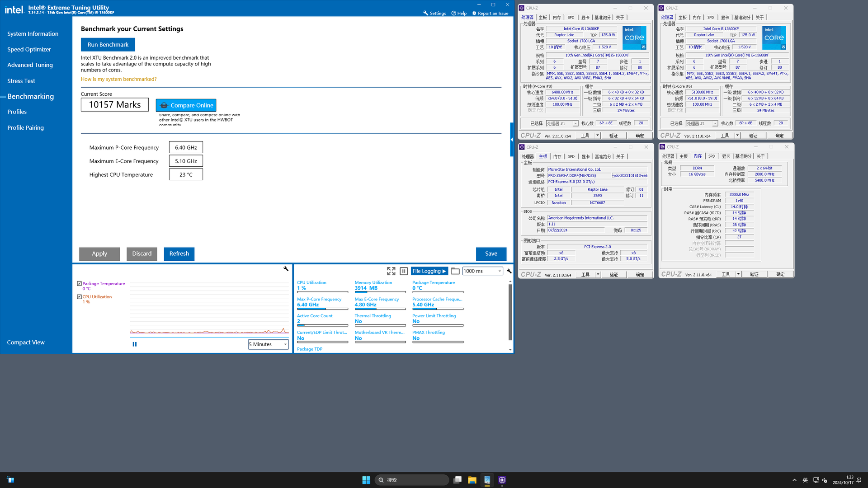Click the monitor panel vertical scrollbar
Viewport: 868px width, 488px height.
(510, 312)
